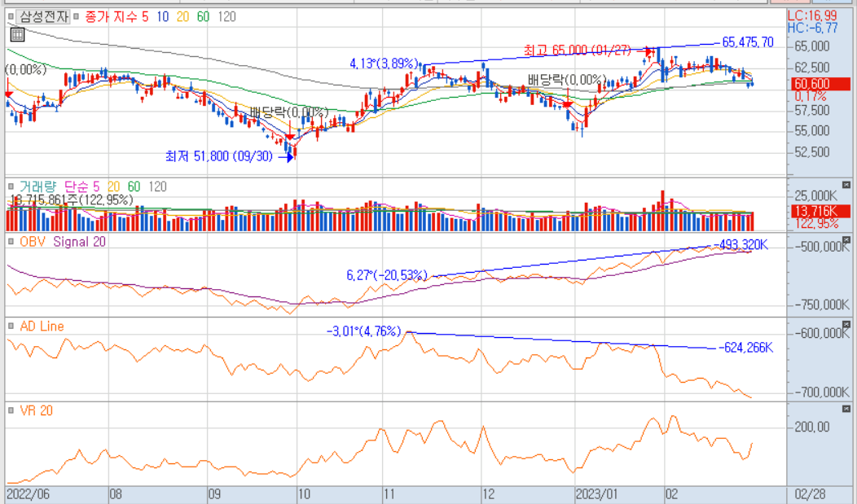Click the square marker before AD Line
The height and width of the screenshot is (504, 857).
point(11,327)
